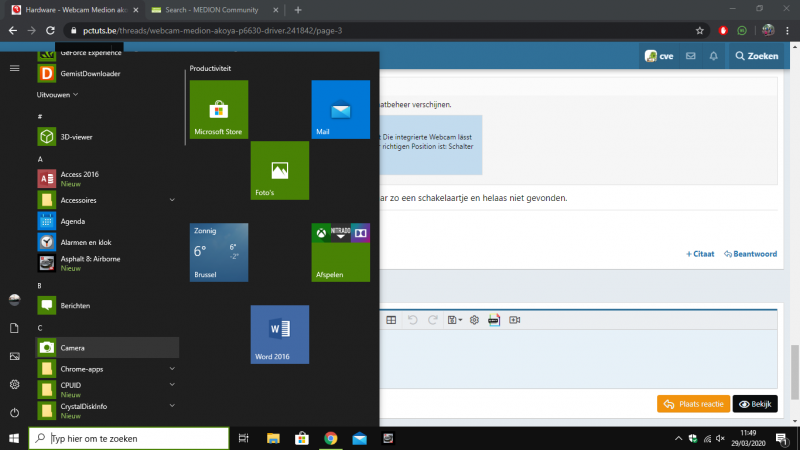
Task: Open the Action Center notifications
Action: pos(781,438)
